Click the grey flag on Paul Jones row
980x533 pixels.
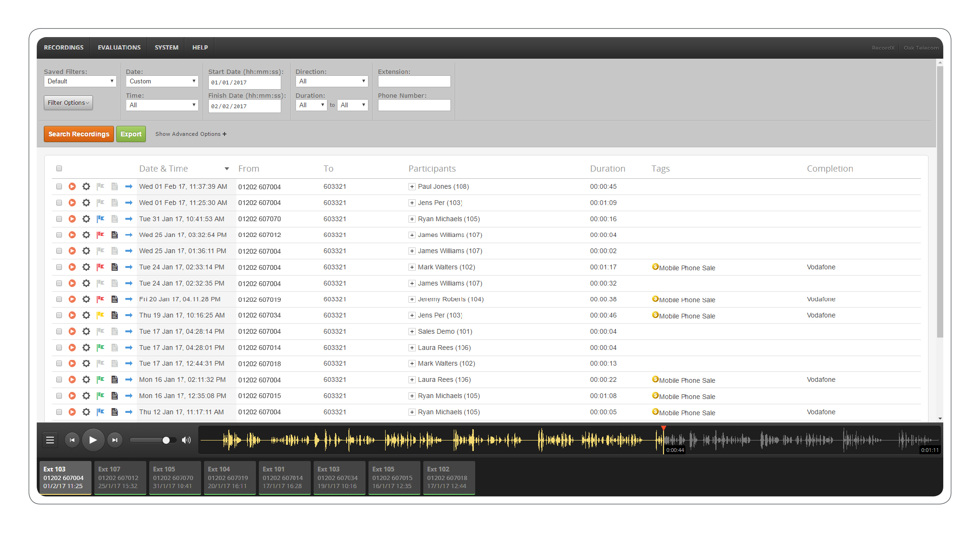[x=101, y=186]
